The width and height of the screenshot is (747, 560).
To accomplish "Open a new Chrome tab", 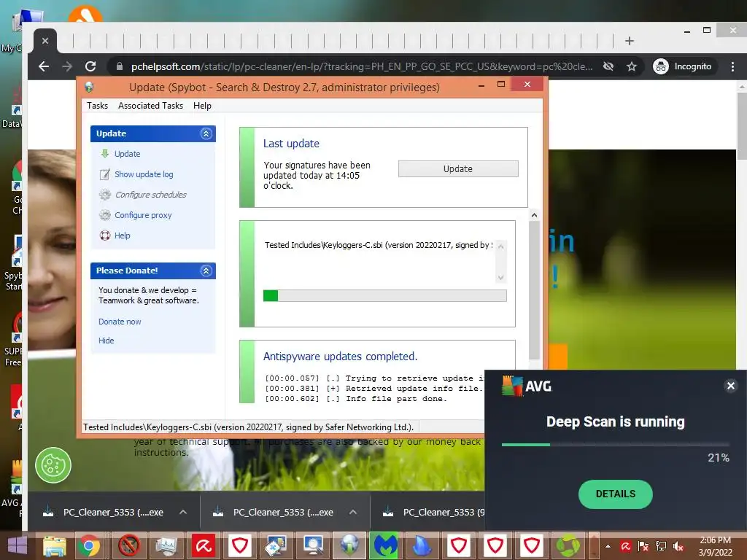I will [630, 41].
